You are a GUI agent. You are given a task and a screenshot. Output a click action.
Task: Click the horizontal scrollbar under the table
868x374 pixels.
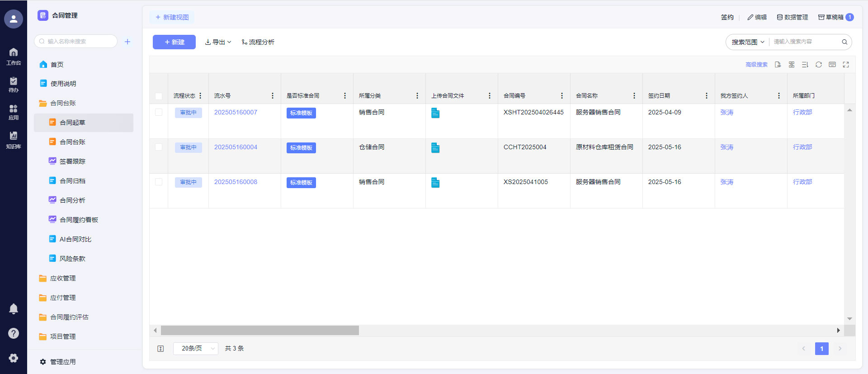260,331
